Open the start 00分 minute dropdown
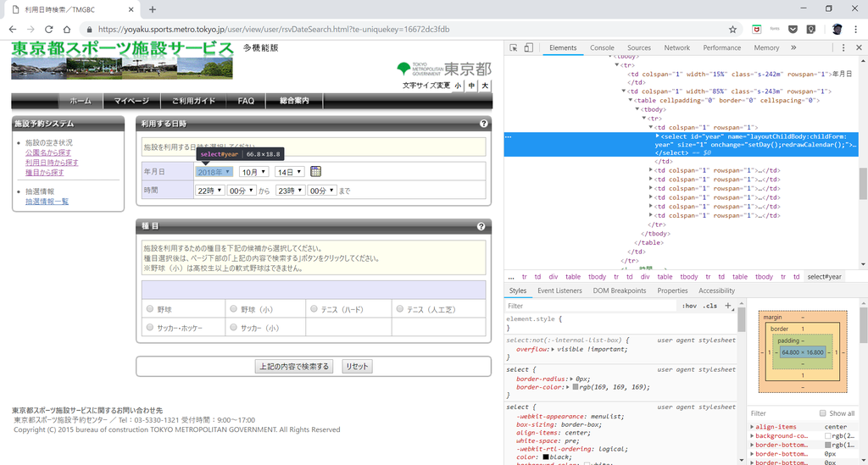The height and width of the screenshot is (465, 868). point(242,191)
